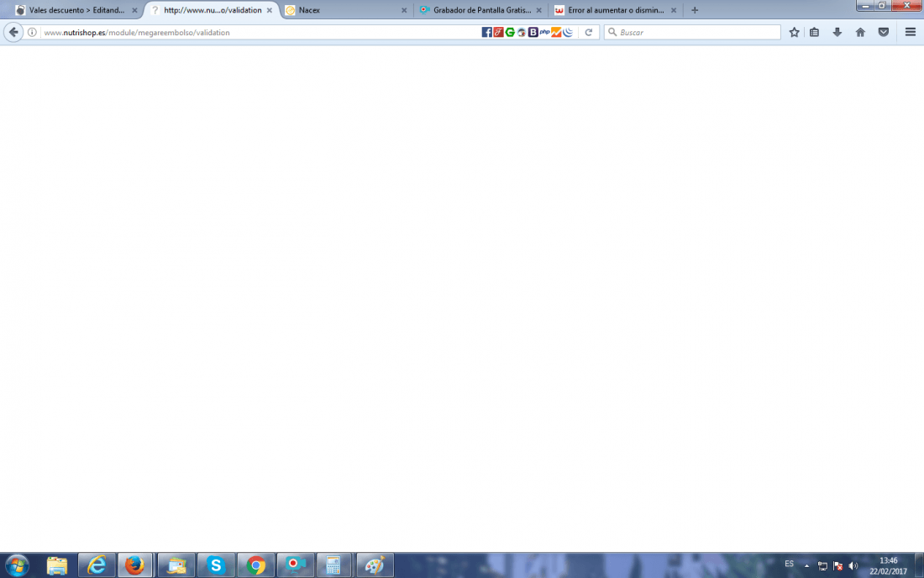Switch to Vales descuento tab
Viewport: 924px width, 578px height.
(76, 10)
